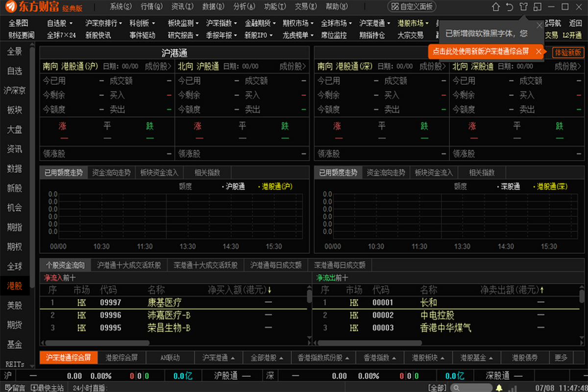Click the mini-window mode icon
The height and width of the screenshot is (392, 588).
[538, 7]
